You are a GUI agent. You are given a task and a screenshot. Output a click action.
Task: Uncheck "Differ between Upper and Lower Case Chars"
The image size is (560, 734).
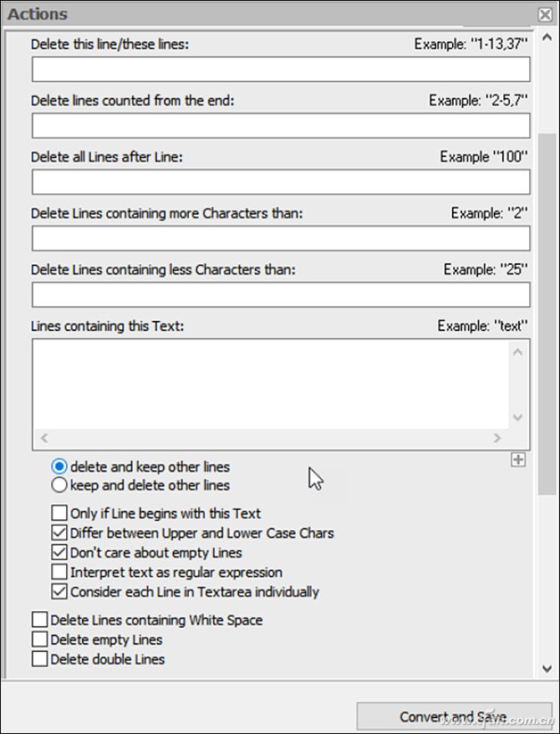point(59,533)
